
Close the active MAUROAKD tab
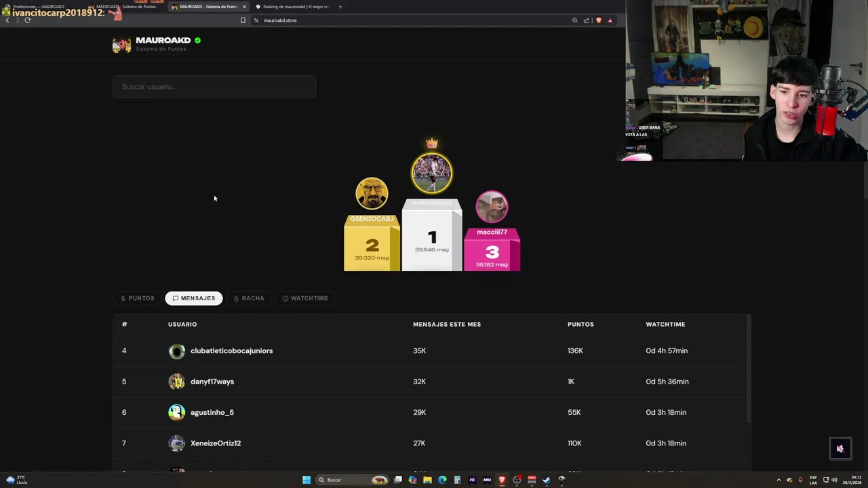click(244, 7)
